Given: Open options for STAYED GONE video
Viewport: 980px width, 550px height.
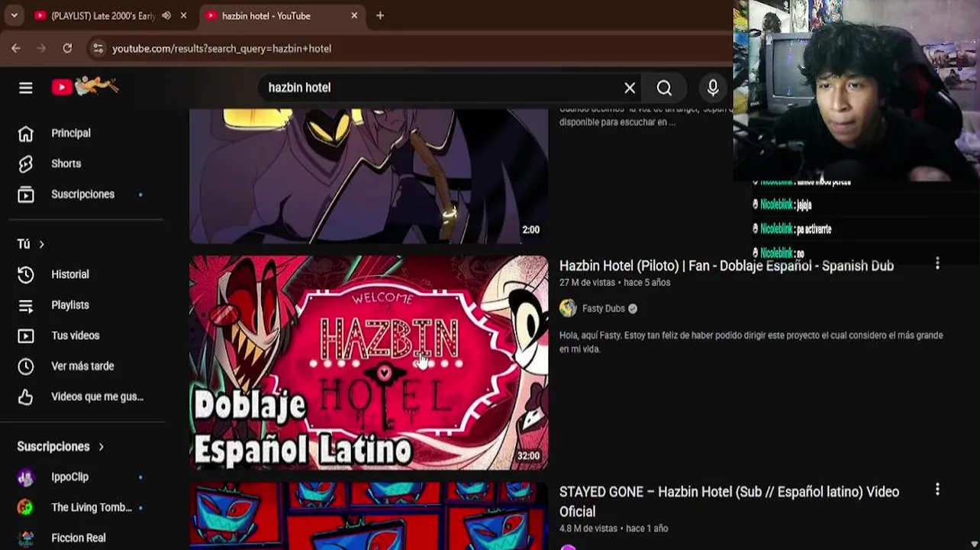Looking at the screenshot, I should tap(937, 490).
